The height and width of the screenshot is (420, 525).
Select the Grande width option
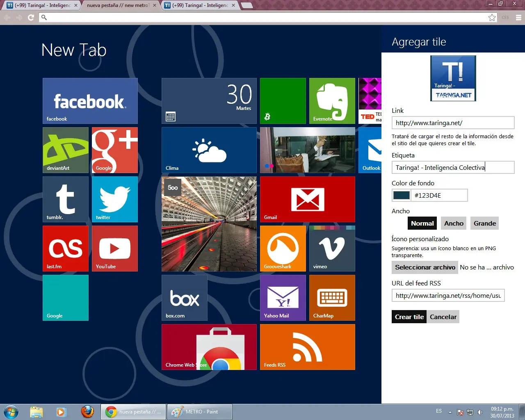(x=484, y=224)
